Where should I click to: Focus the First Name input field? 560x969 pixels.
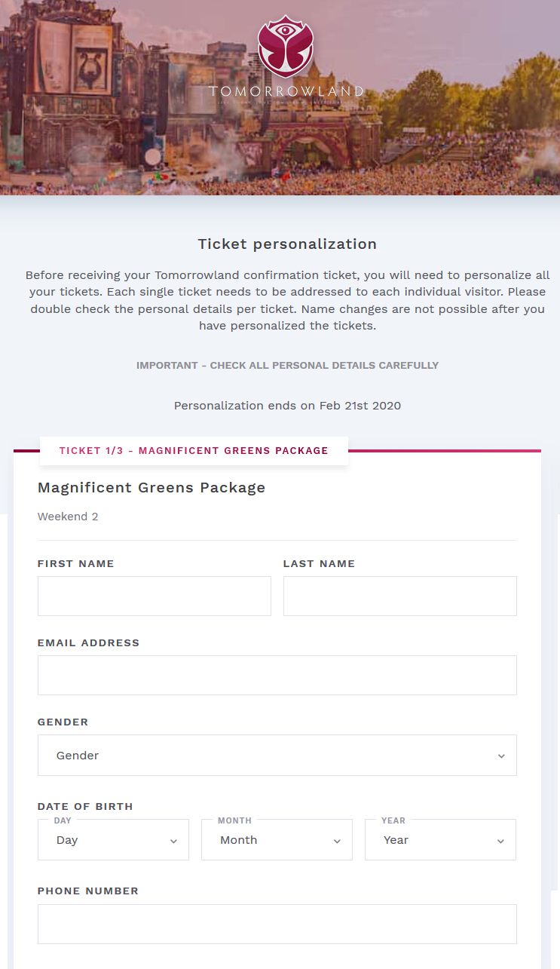pos(154,596)
